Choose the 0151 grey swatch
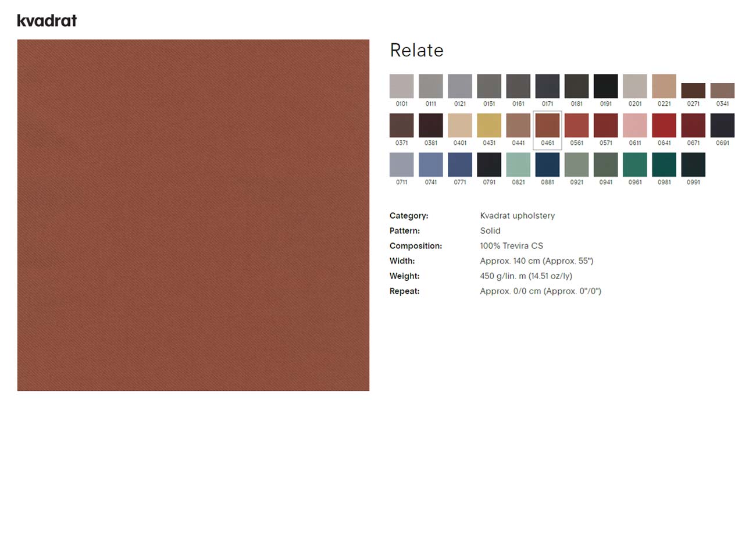 pos(489,86)
